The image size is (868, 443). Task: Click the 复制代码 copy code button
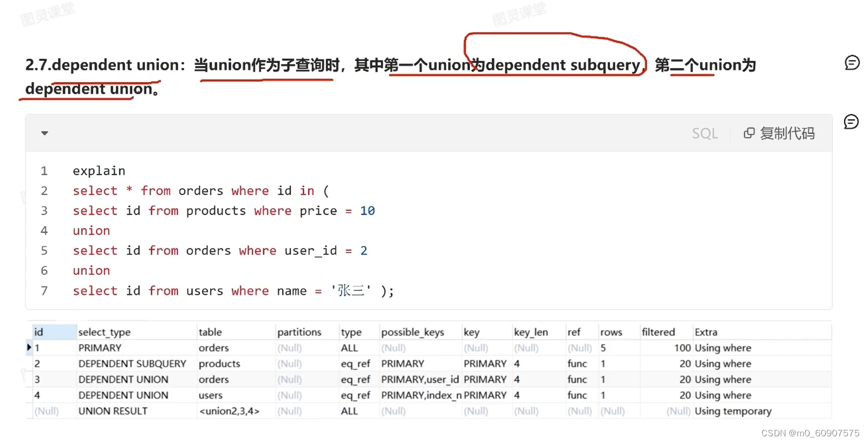pyautogui.click(x=779, y=133)
